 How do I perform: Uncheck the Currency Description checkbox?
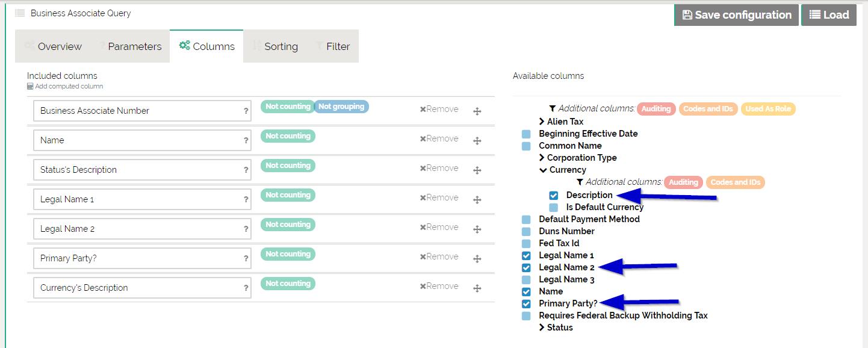(554, 196)
